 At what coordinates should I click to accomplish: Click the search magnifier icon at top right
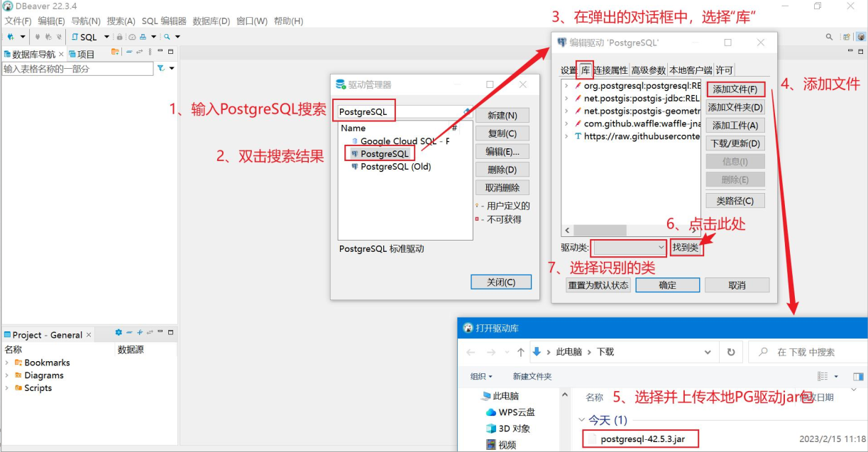click(x=829, y=35)
